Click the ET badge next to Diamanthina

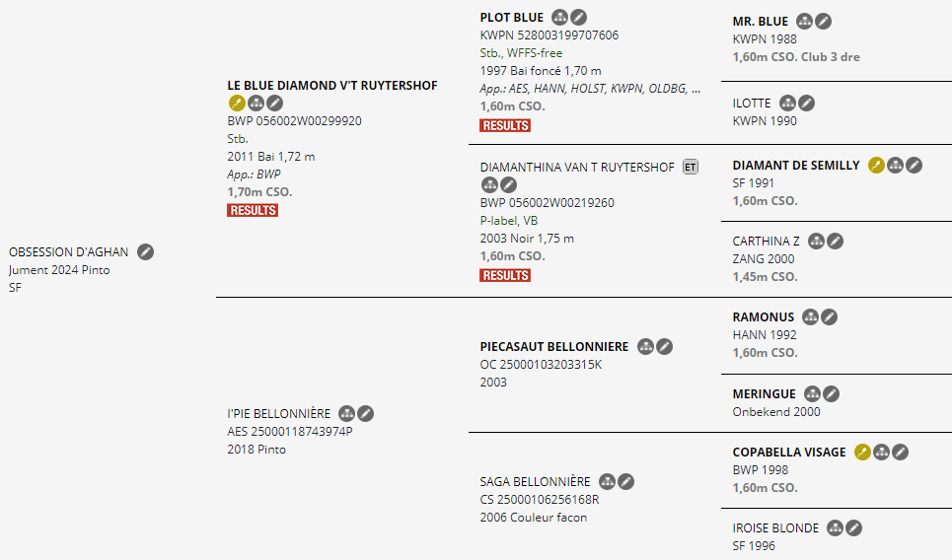[691, 167]
